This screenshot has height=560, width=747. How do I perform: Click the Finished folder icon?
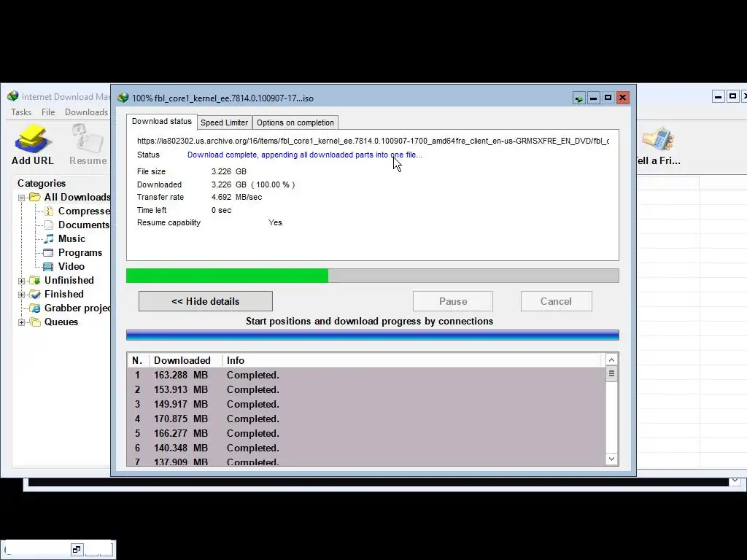click(x=35, y=294)
